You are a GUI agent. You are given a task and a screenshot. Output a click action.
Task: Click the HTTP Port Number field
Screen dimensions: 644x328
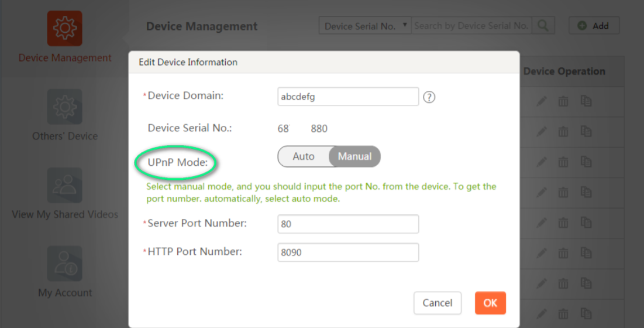(348, 252)
